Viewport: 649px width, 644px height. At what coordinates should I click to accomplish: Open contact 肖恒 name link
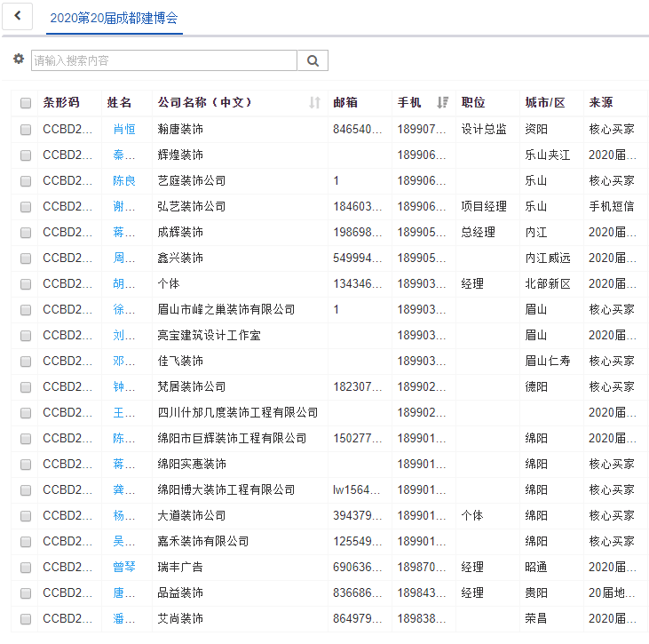tap(124, 129)
